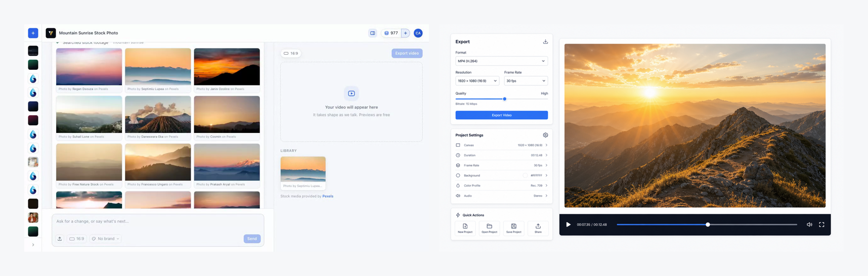The image size is (868, 276).
Task: Click the Duration clock icon
Action: pos(458,155)
